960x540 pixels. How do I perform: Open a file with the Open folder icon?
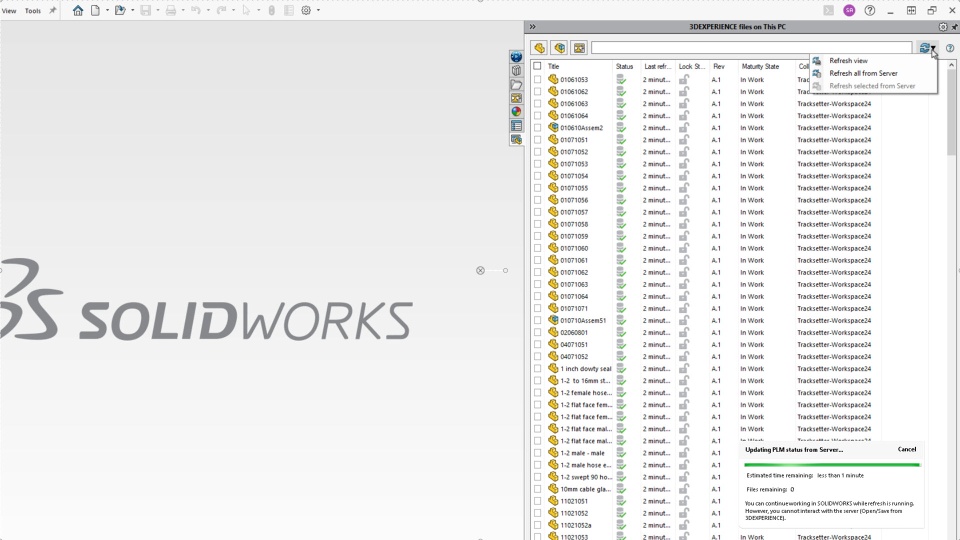tap(120, 10)
